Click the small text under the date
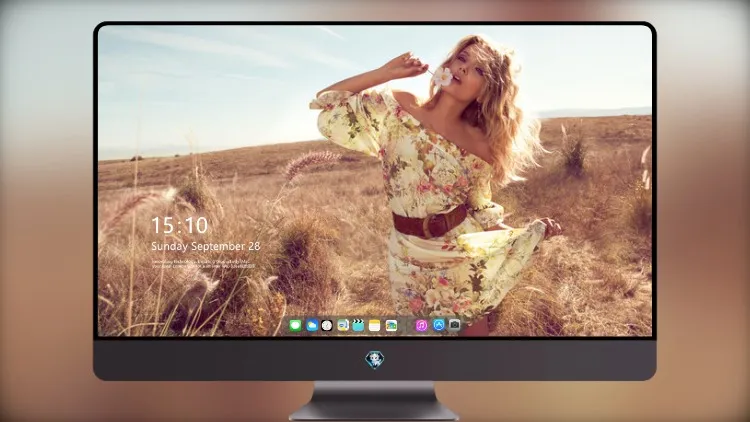 coord(203,264)
